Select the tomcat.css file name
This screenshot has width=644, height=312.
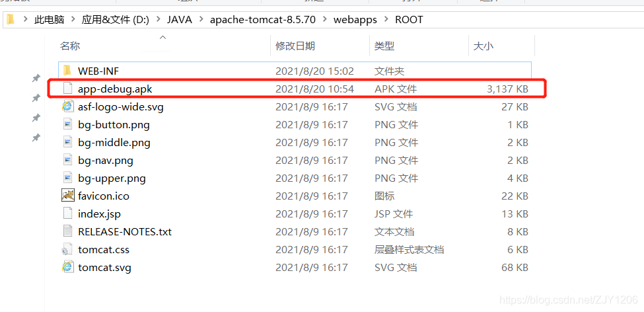[104, 249]
